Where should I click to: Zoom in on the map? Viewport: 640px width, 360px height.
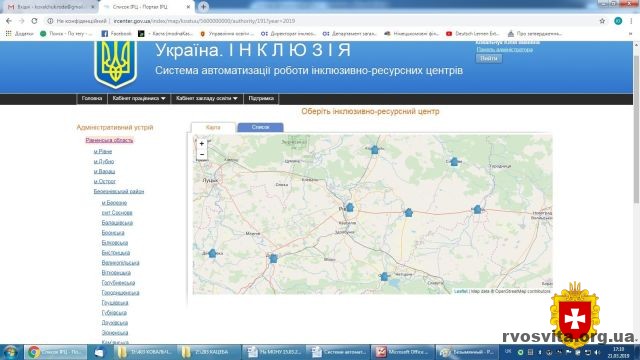pos(202,144)
